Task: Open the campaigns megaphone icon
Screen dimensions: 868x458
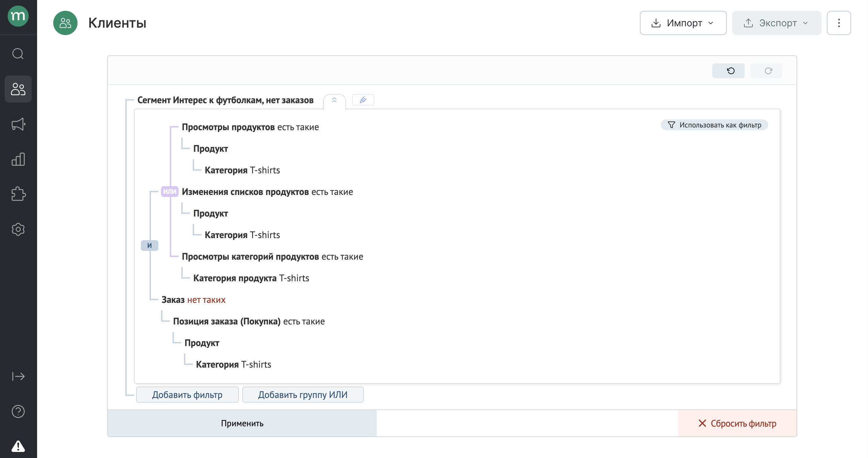Action: click(18, 124)
